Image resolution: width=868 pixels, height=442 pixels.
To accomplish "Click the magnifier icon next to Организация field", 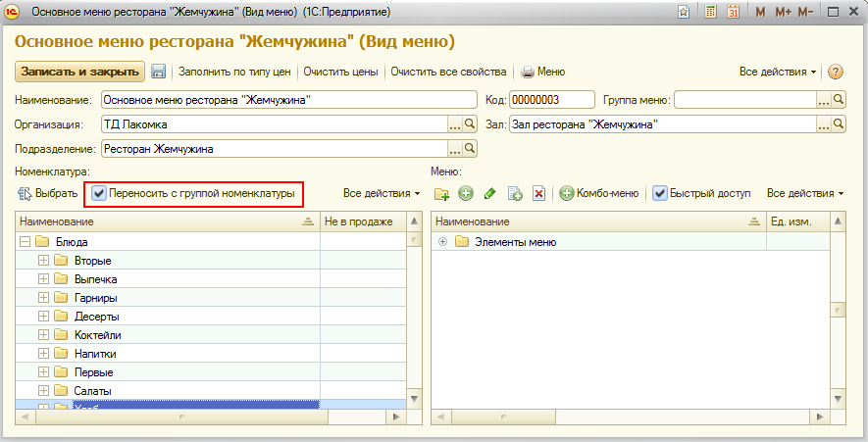I will click(x=470, y=124).
